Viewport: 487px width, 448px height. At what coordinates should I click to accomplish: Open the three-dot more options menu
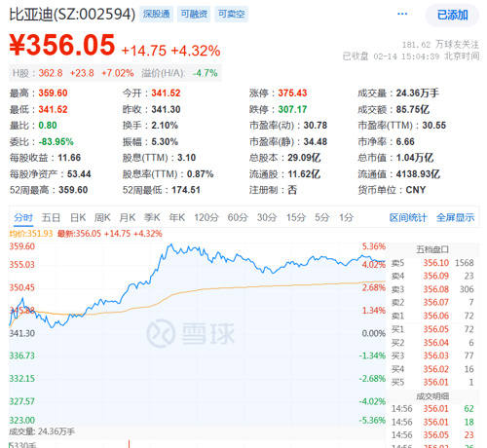coord(402,14)
